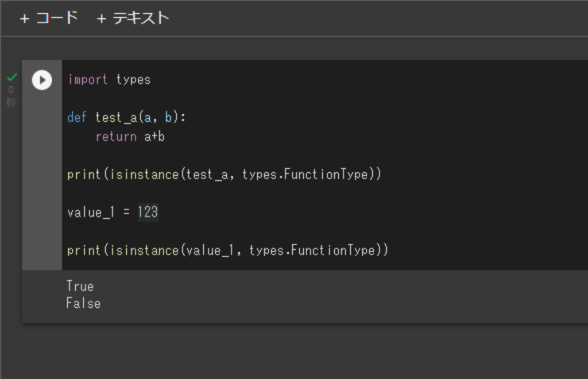Image resolution: width=588 pixels, height=379 pixels.
Task: Click the 'import types' code line
Action: pos(109,79)
